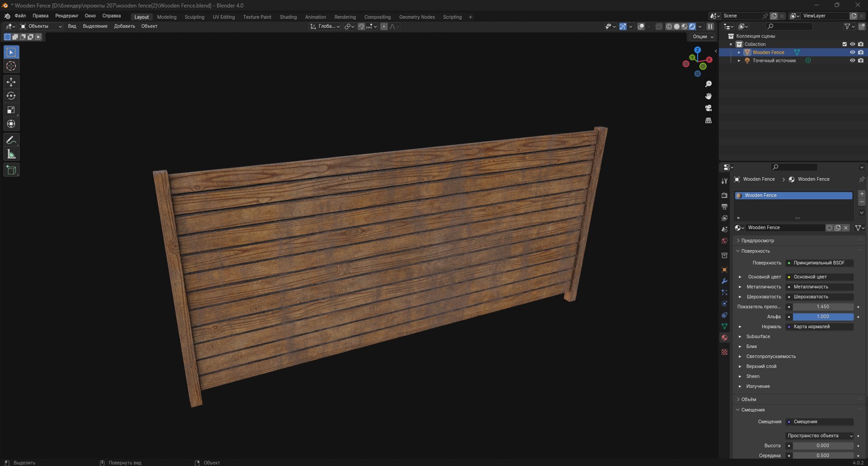The height and width of the screenshot is (466, 868).
Task: Select the Measure tool
Action: tap(11, 154)
